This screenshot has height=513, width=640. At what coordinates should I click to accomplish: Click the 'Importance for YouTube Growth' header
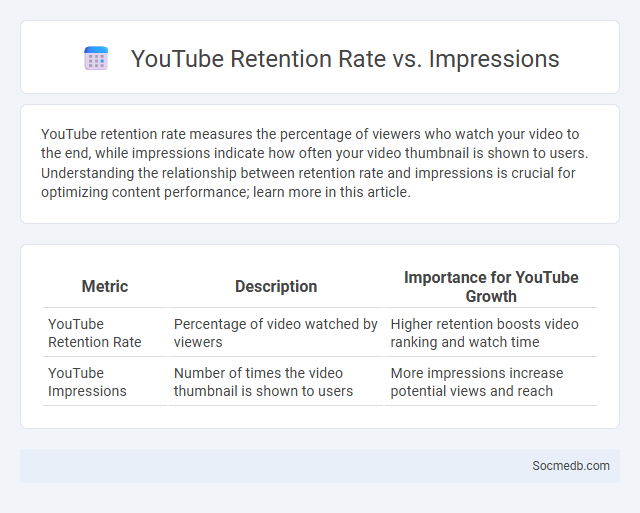click(x=491, y=286)
